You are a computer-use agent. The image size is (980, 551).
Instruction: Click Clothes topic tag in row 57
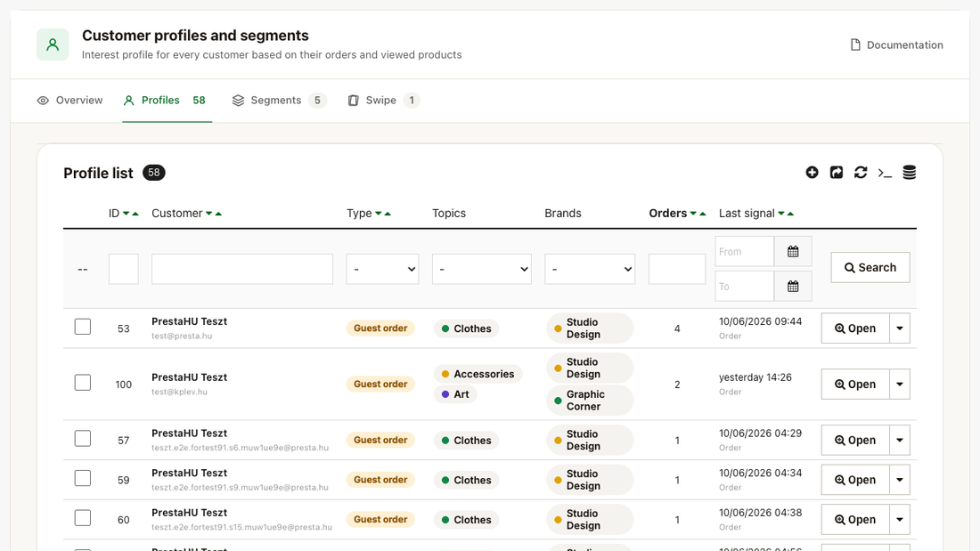point(466,441)
